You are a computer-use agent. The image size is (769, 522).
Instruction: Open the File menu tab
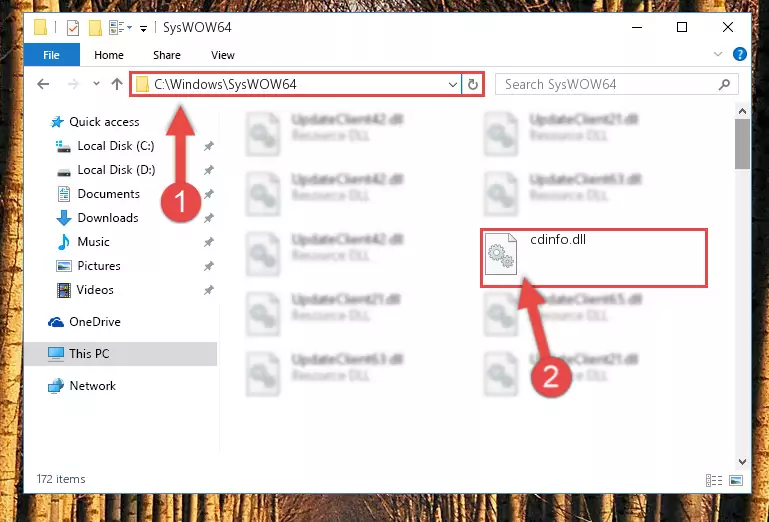[x=51, y=55]
